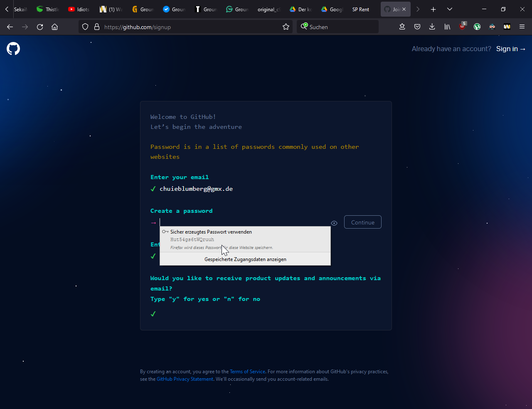
Task: Open the Downloads panel
Action: [x=432, y=27]
